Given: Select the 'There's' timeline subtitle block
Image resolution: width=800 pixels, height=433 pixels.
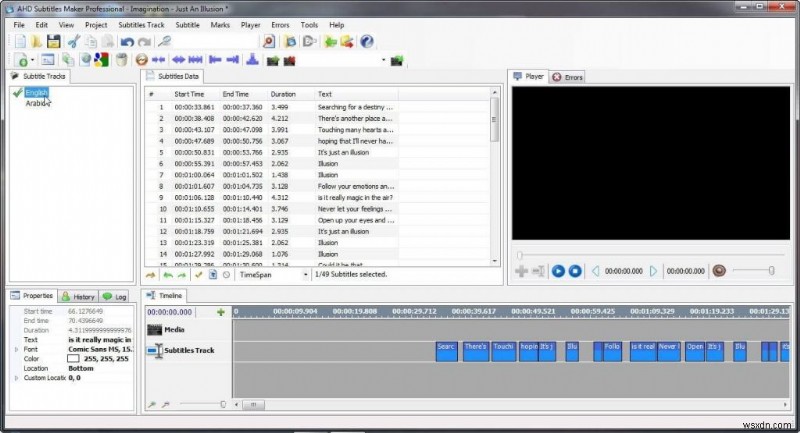Looking at the screenshot, I should [x=476, y=351].
